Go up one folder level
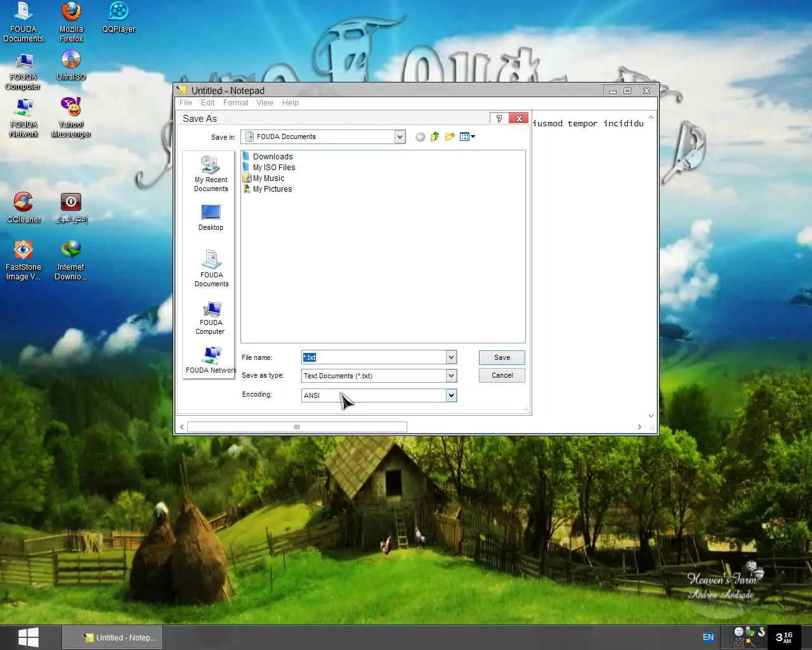 [x=435, y=136]
